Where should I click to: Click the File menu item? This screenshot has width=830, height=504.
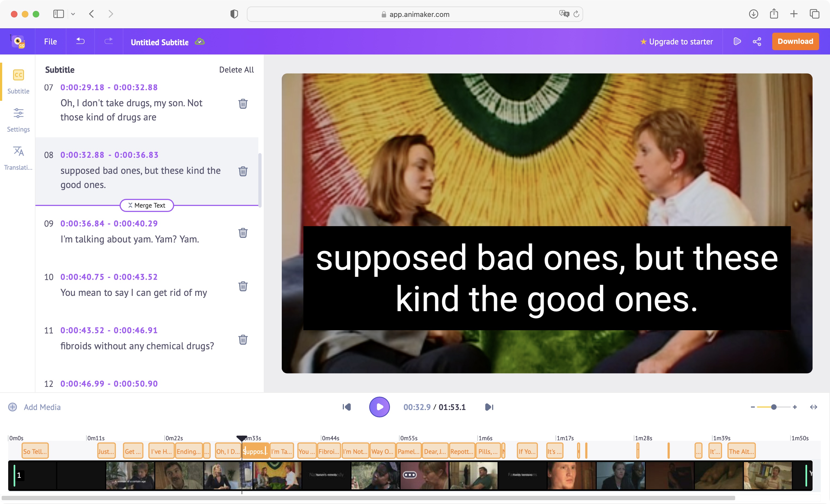[50, 41]
